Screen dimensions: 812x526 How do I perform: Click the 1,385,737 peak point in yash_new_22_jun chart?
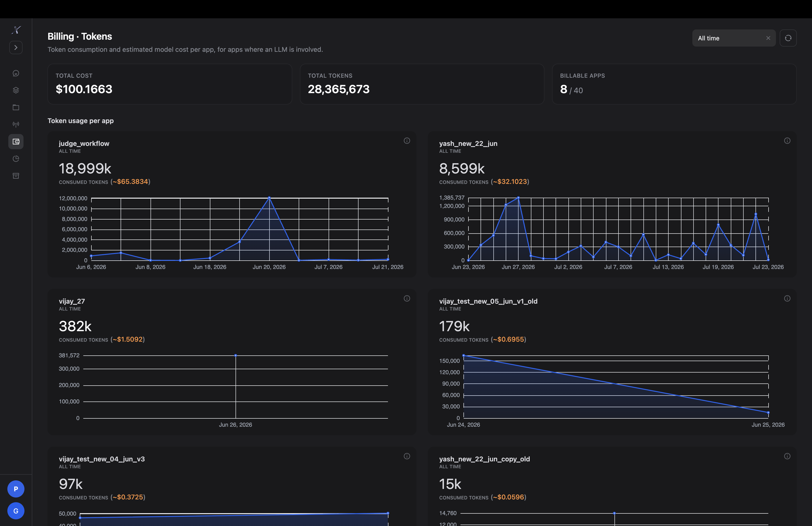518,198
